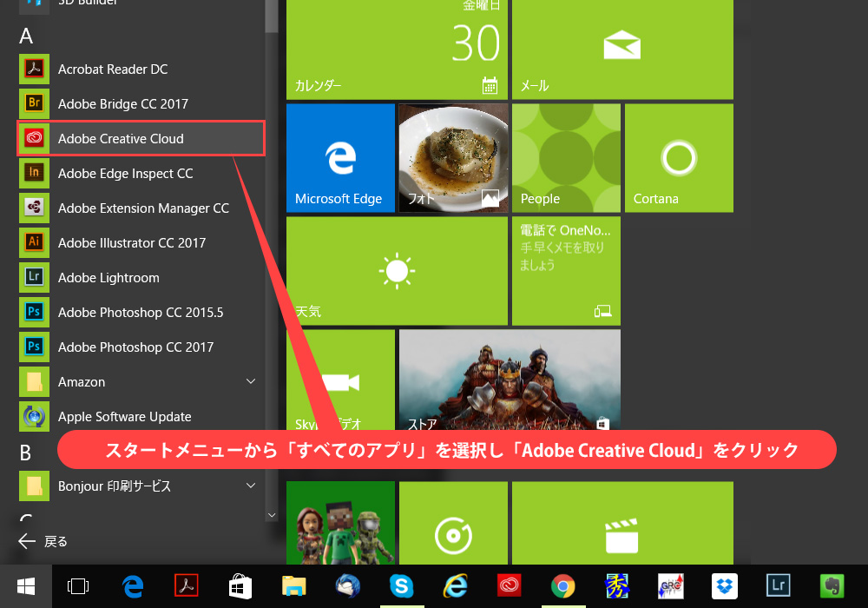Launch Adobe Extension Manager CC
868x608 pixels.
[x=141, y=208]
